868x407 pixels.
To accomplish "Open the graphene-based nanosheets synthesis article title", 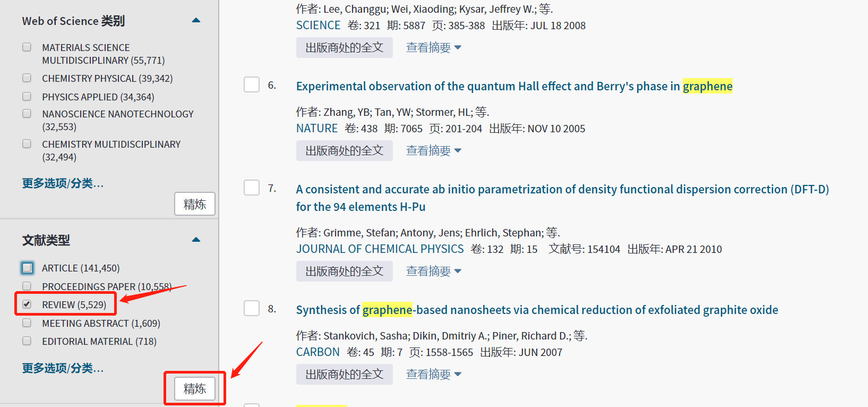I will tap(537, 310).
